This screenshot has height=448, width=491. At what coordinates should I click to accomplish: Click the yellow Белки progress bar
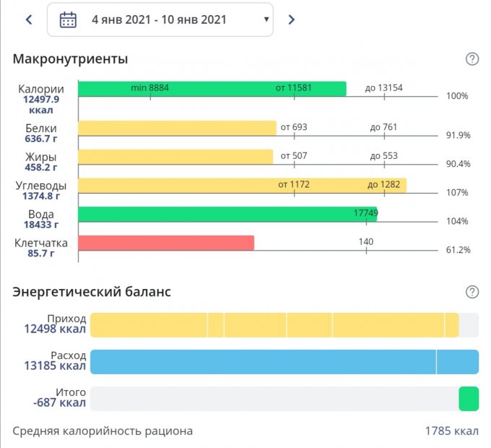pyautogui.click(x=177, y=128)
